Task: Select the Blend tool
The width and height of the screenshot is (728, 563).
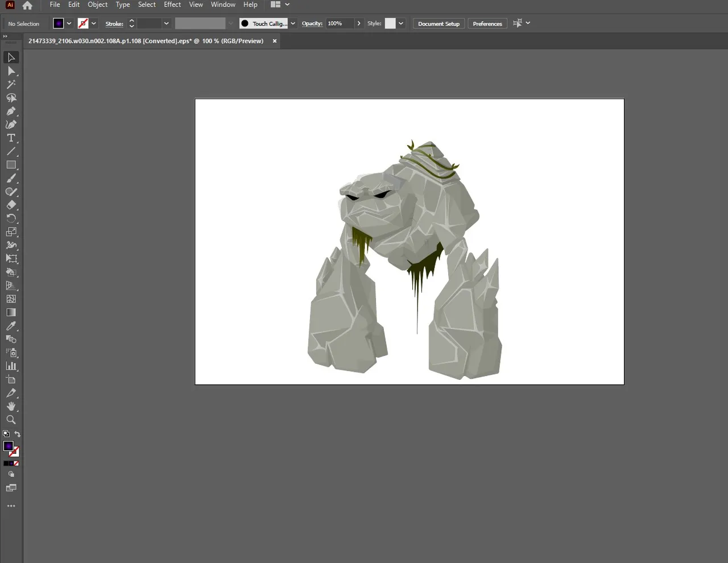Action: pyautogui.click(x=11, y=340)
